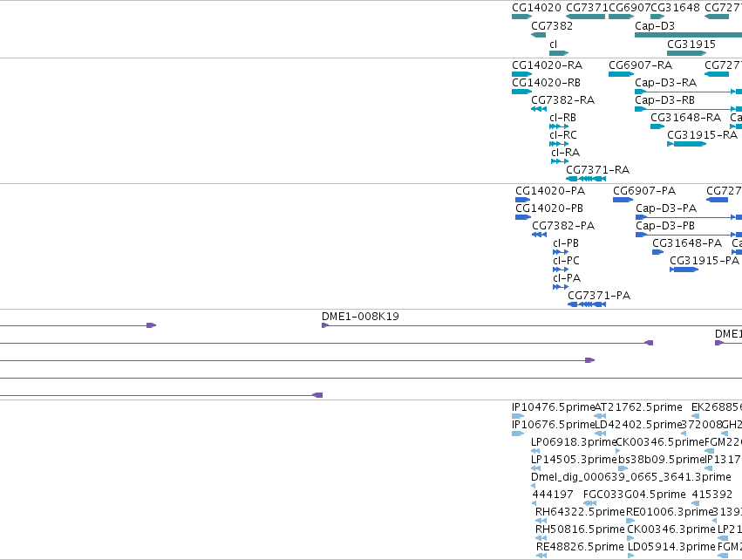Click EST RE01006.3prime

click(630, 521)
